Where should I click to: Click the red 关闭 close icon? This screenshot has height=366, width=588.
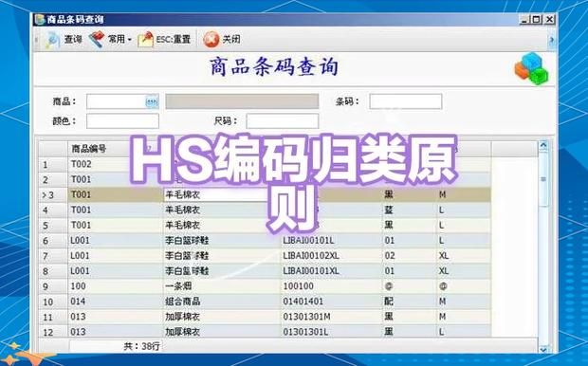click(x=211, y=40)
